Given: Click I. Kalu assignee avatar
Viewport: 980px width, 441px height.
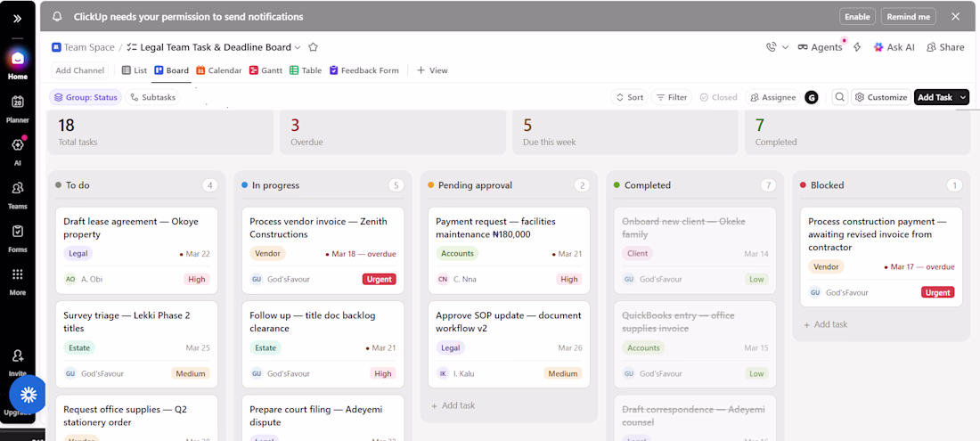Looking at the screenshot, I should [443, 373].
